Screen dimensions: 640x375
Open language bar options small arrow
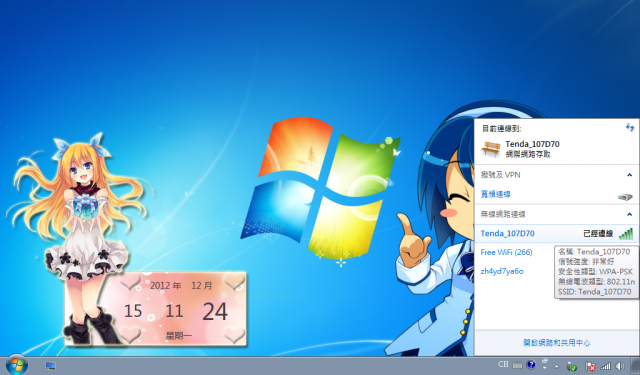544,368
